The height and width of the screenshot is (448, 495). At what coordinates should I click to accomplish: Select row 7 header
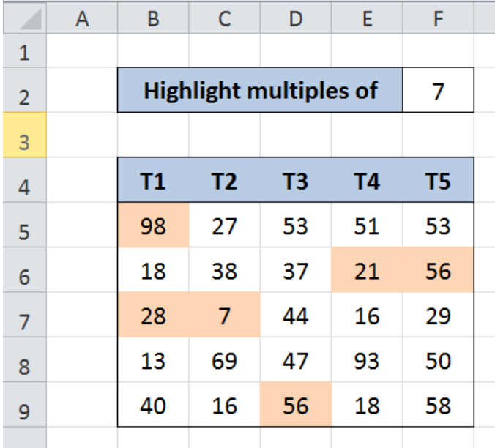coord(25,315)
